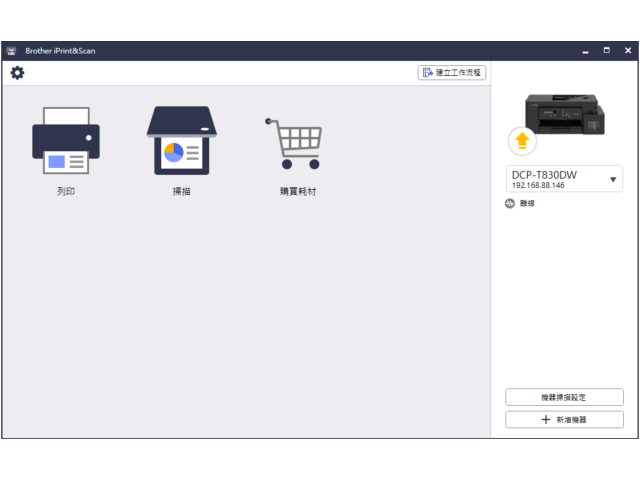Close the Brother iPrint&Scan window

(x=628, y=50)
